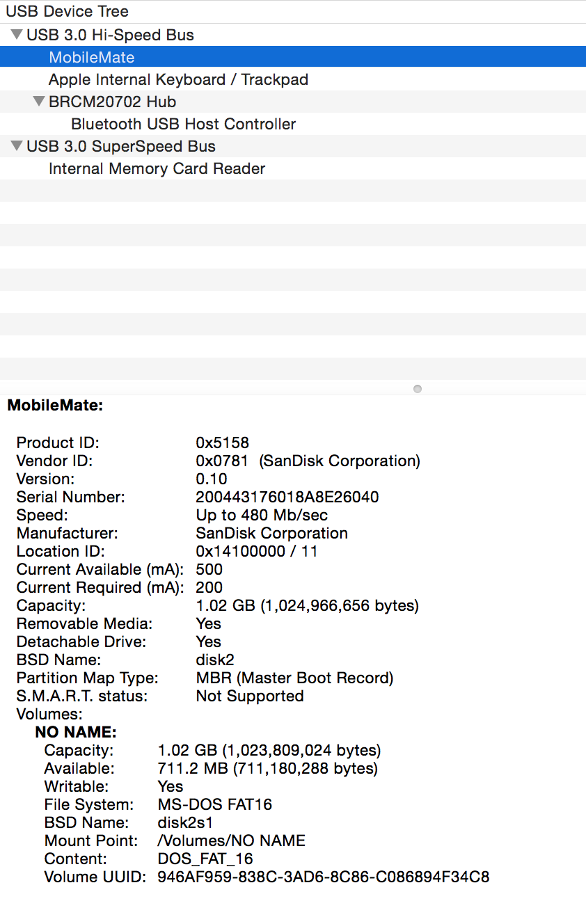586x924 pixels.
Task: Select the BRCM20702 Hub entry
Action: tap(112, 102)
